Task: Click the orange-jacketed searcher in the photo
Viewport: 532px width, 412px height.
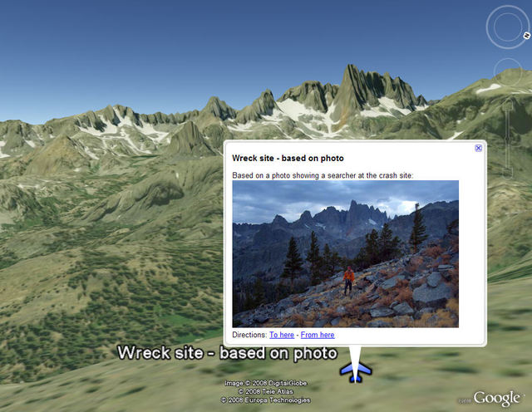Action: tap(348, 280)
